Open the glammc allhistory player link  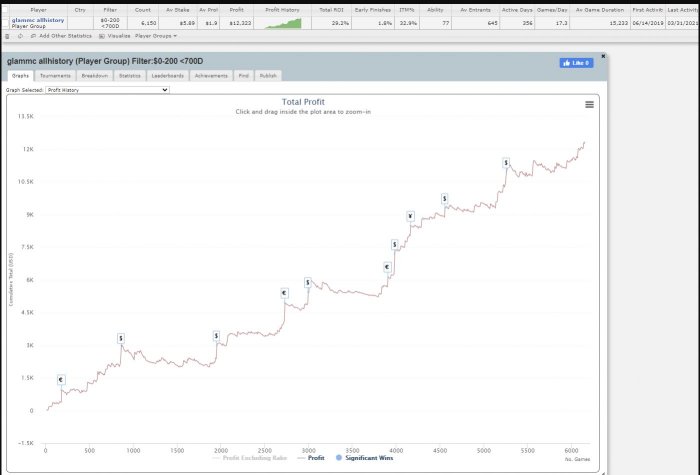point(38,20)
